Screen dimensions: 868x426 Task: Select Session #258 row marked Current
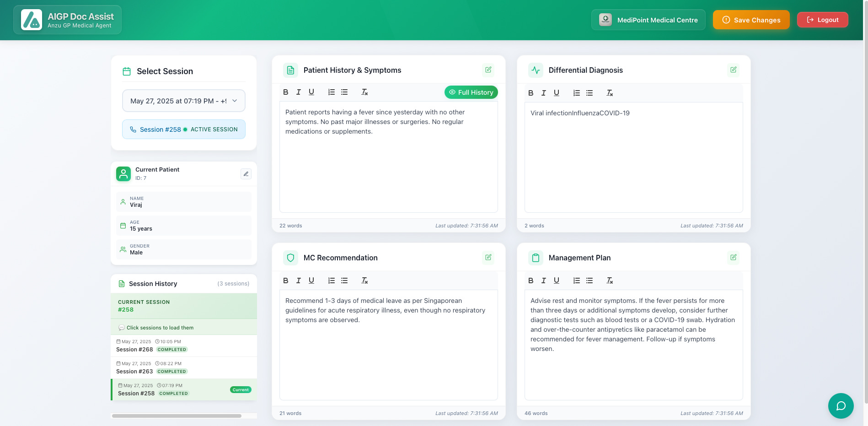(x=184, y=389)
